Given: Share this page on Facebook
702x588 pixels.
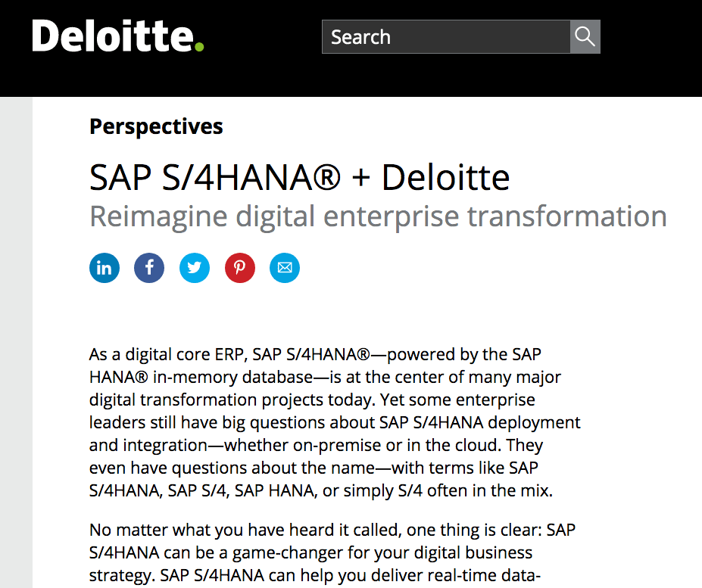Looking at the screenshot, I should pyautogui.click(x=149, y=268).
